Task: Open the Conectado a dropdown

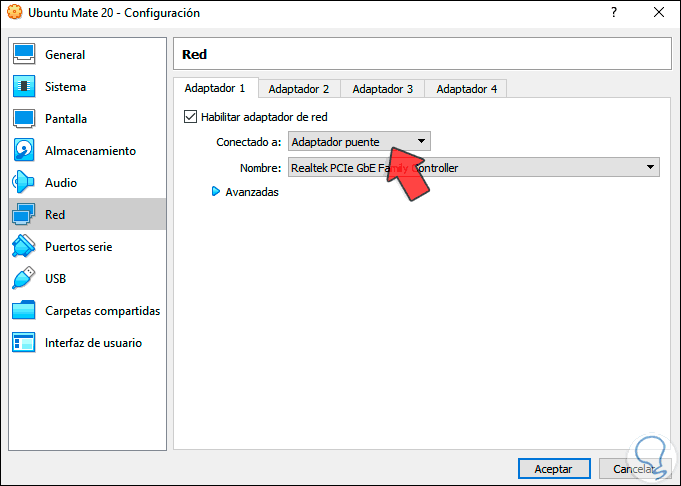Action: coord(359,142)
